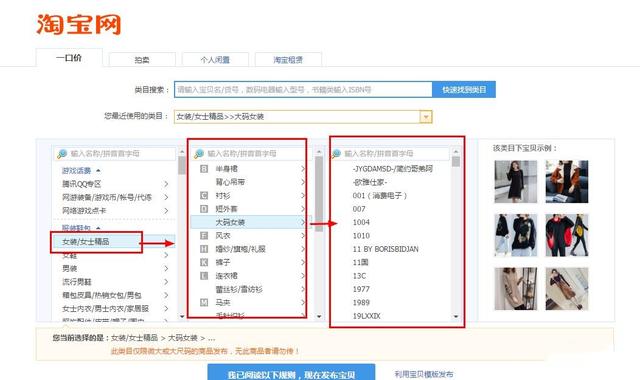Switch to the 拍卖 tab

[x=142, y=60]
